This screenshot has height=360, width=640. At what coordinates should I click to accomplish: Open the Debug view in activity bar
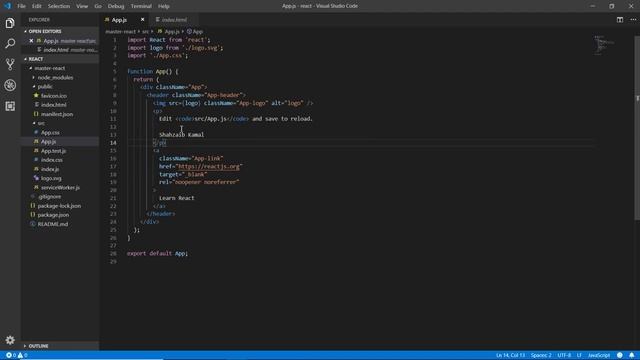(10, 85)
